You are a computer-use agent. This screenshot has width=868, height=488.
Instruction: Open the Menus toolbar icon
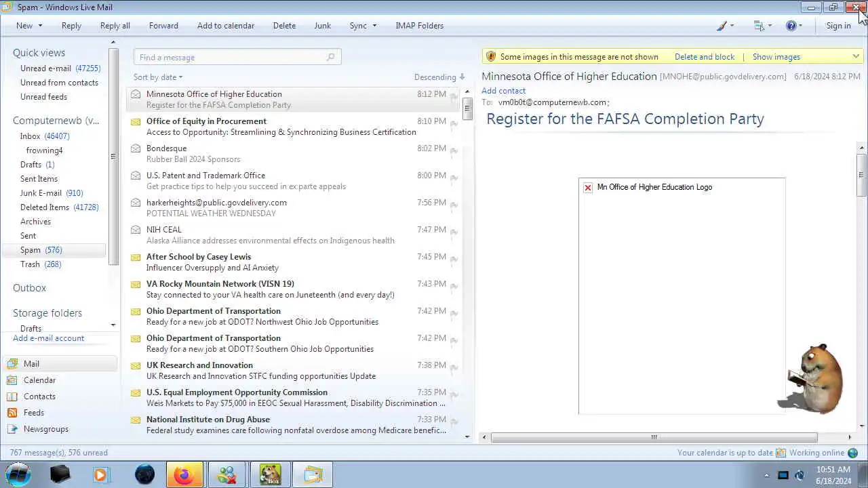[x=759, y=26]
